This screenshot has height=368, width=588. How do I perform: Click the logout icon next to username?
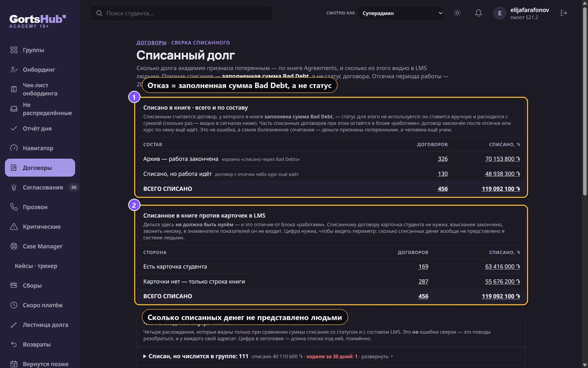click(x=564, y=13)
